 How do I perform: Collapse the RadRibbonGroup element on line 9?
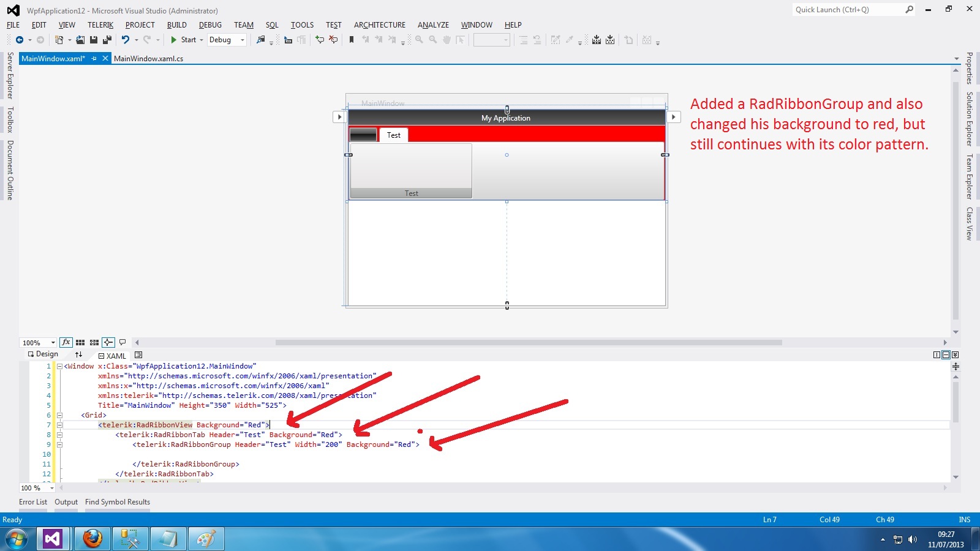[x=59, y=444]
